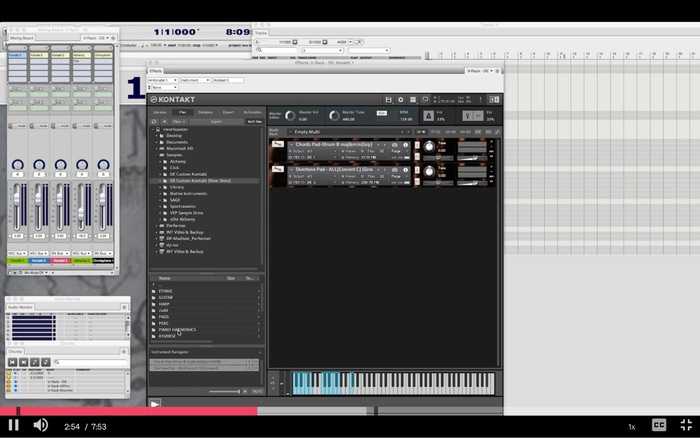Exit fullscreen in the video player
The width and height of the screenshot is (700, 438).
(x=686, y=425)
